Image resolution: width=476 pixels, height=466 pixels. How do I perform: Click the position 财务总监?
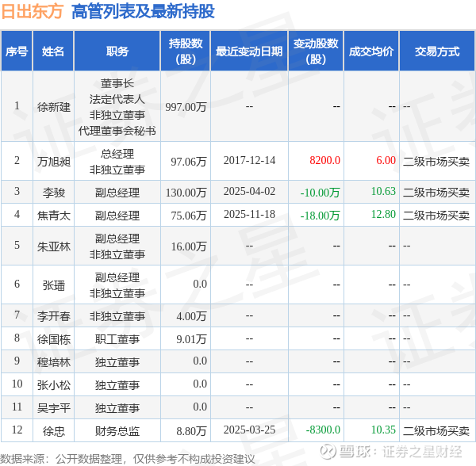pyautogui.click(x=117, y=431)
